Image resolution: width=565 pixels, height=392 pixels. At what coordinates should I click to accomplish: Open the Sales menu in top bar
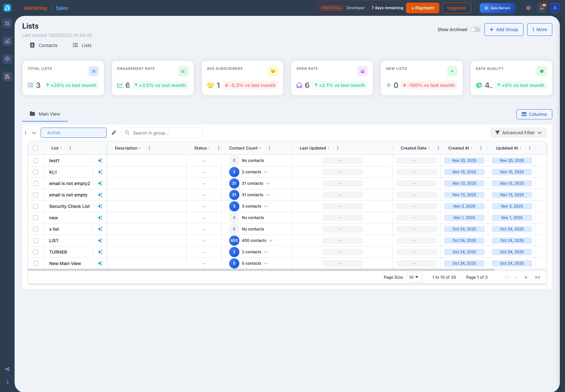(x=62, y=8)
